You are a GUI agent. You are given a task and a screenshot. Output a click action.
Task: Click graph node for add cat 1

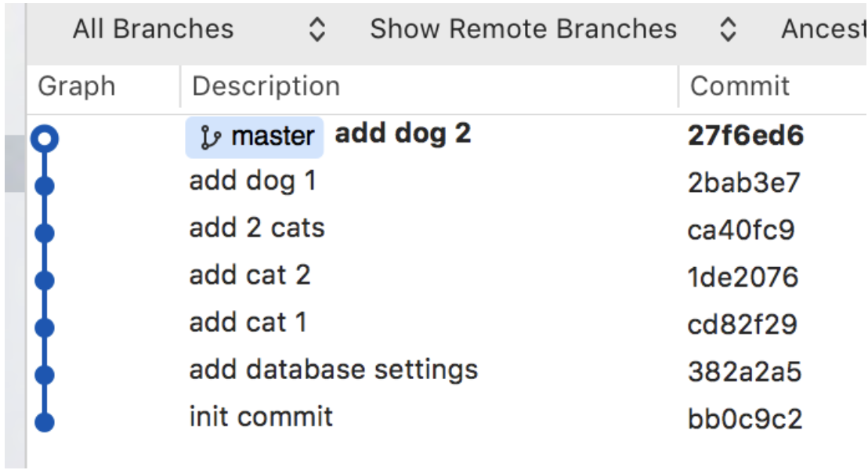45,327
